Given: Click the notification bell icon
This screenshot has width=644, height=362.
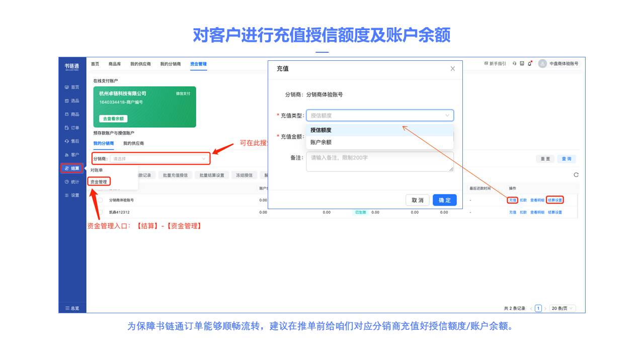Looking at the screenshot, I should 530,64.
